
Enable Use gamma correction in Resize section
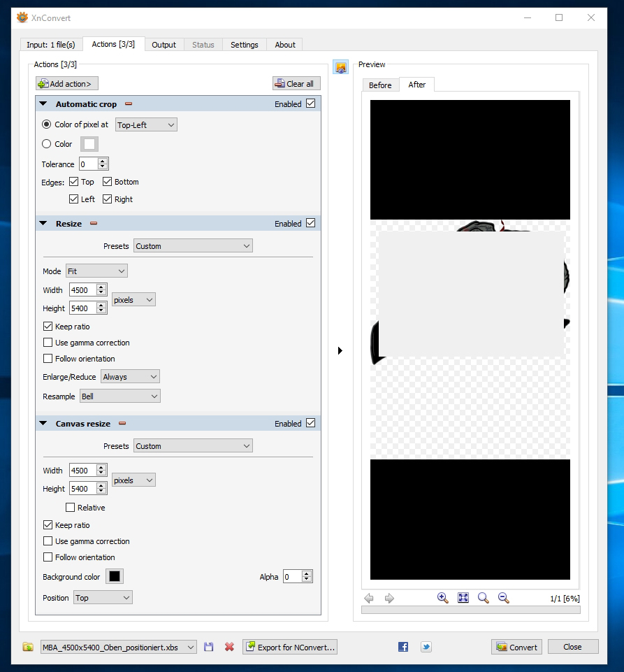point(48,343)
